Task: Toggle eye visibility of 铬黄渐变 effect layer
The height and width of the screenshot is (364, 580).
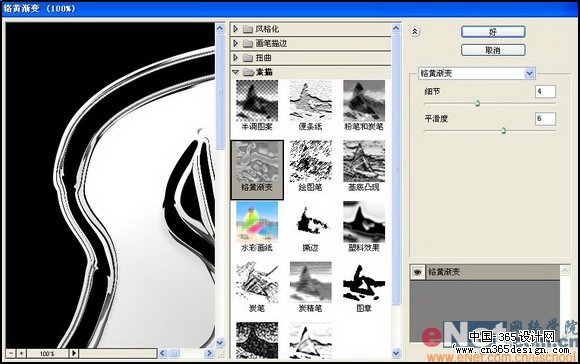Action: 418,272
